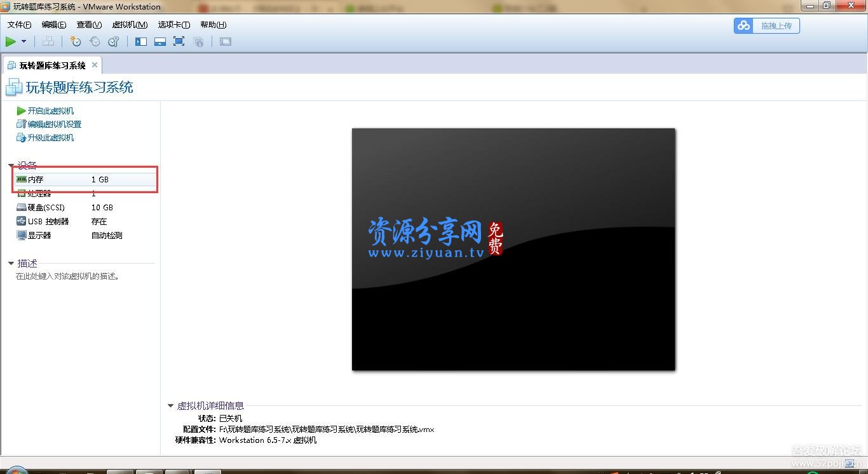Select the 显示器 display device entry
The image size is (868, 474).
pyautogui.click(x=39, y=234)
